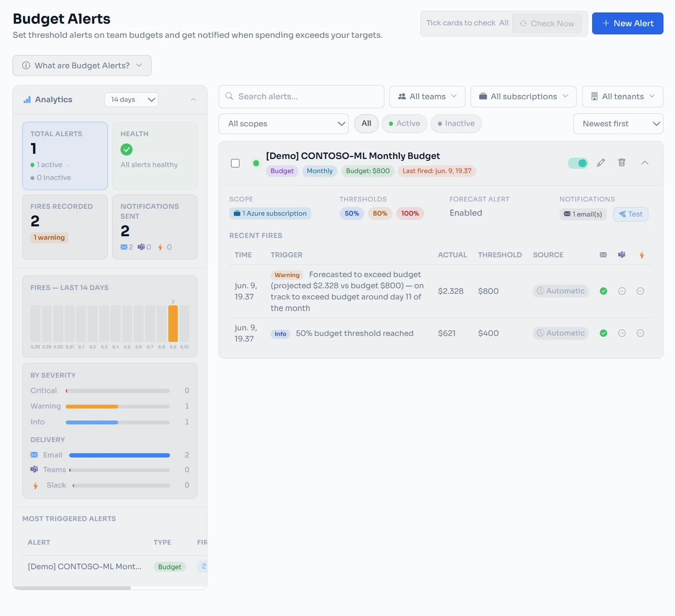Filter alerts by Active status
The height and width of the screenshot is (616, 675).
coord(404,124)
